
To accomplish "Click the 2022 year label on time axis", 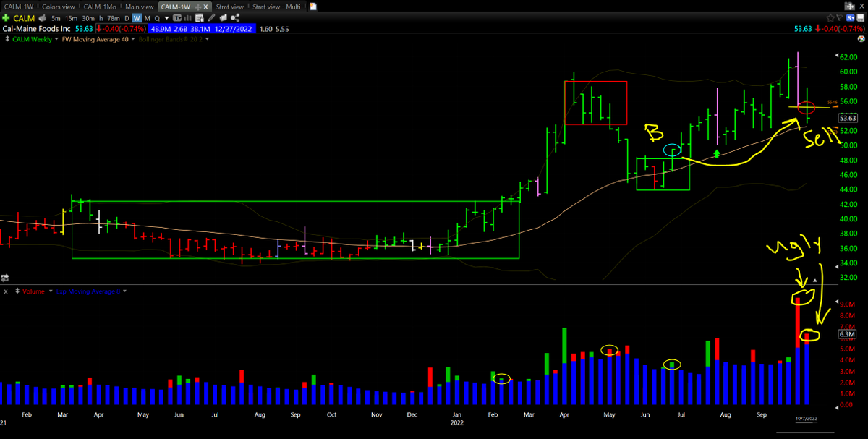I will pyautogui.click(x=457, y=422).
